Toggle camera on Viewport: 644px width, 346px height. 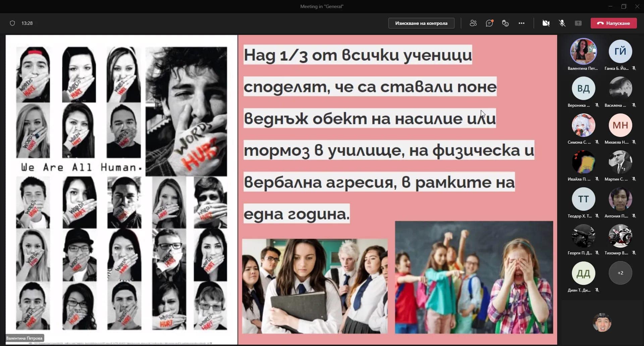pos(546,23)
